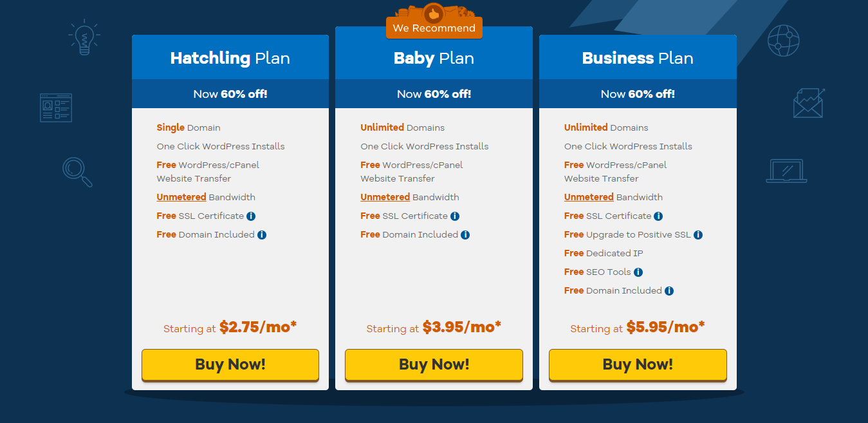Click the magnifying glass icon
Image resolution: width=868 pixels, height=423 pixels.
click(77, 172)
